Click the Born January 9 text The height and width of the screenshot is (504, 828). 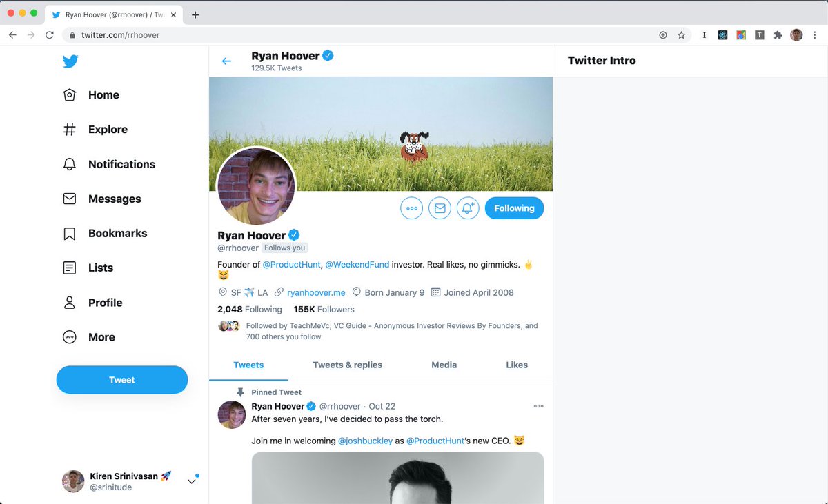click(x=395, y=292)
